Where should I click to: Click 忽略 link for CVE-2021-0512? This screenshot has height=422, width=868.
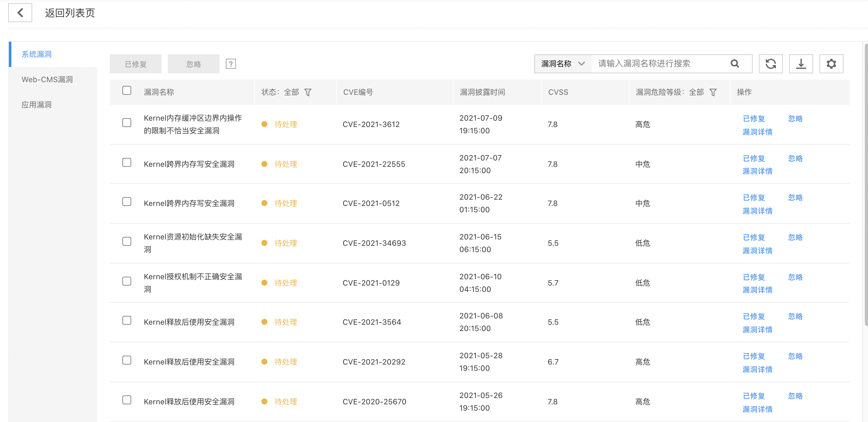point(795,198)
